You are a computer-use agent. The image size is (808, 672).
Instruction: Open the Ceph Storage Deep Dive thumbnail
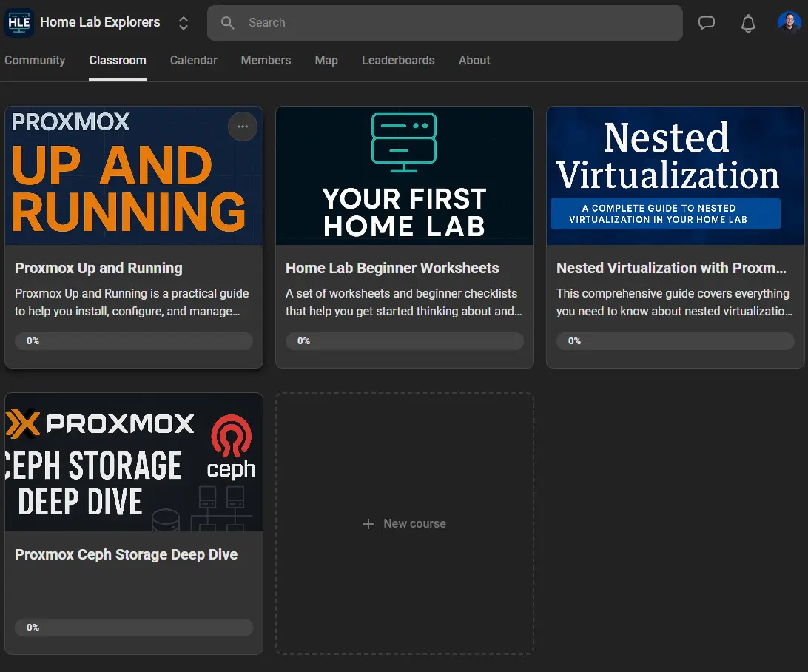coord(134,463)
